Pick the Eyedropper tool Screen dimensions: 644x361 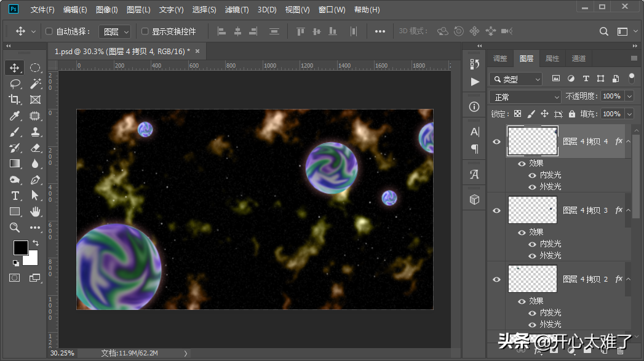tap(15, 116)
